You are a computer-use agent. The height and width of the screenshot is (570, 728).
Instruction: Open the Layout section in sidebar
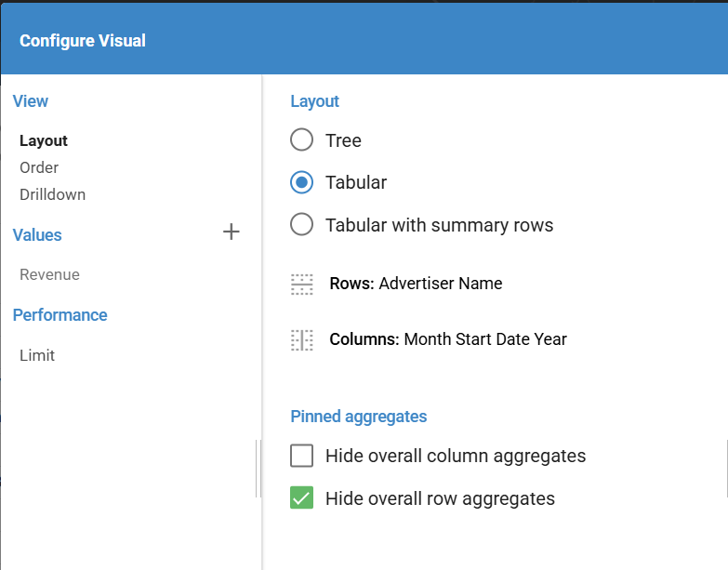pyautogui.click(x=44, y=141)
